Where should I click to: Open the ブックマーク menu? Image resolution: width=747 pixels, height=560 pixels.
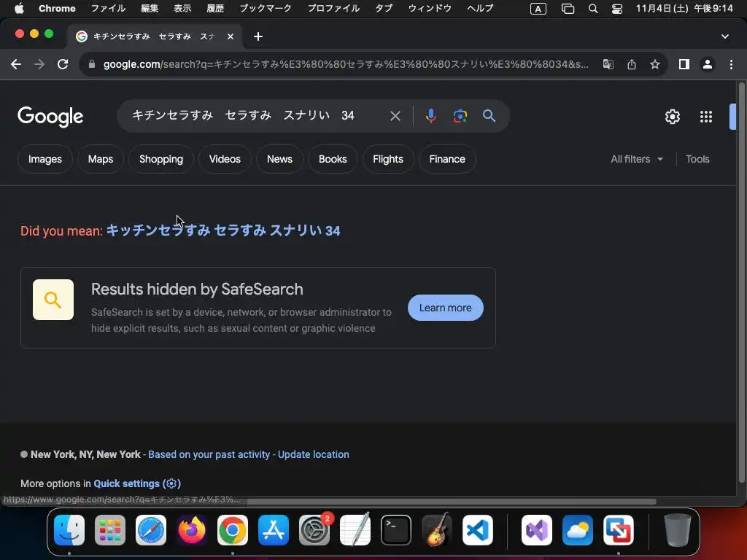tap(266, 9)
